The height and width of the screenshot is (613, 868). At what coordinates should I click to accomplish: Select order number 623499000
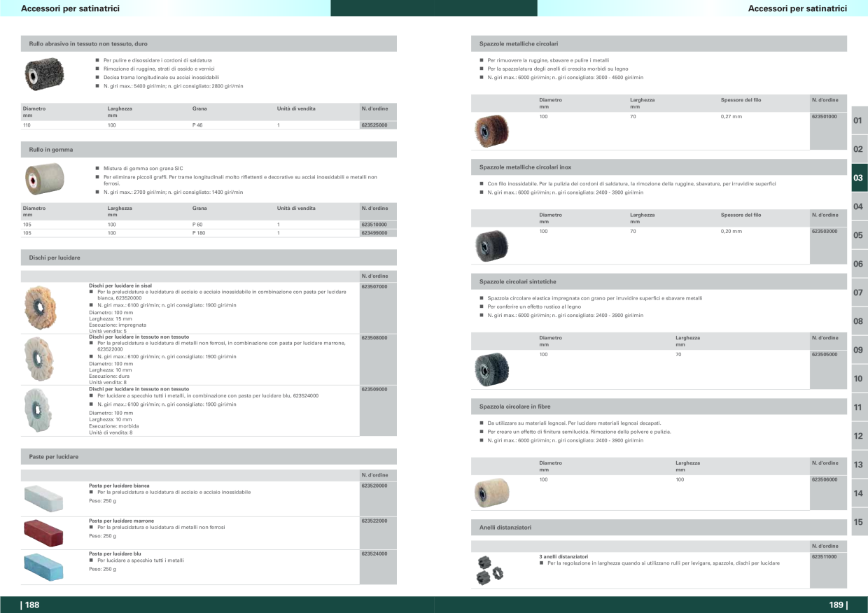click(x=374, y=233)
